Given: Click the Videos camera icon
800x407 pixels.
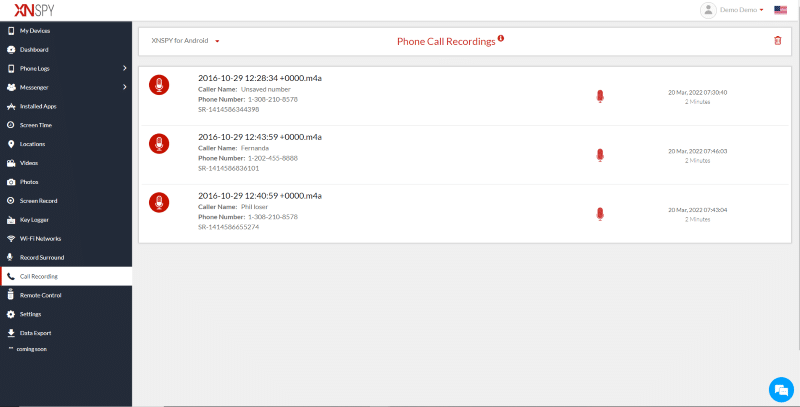Looking at the screenshot, I should (11, 163).
